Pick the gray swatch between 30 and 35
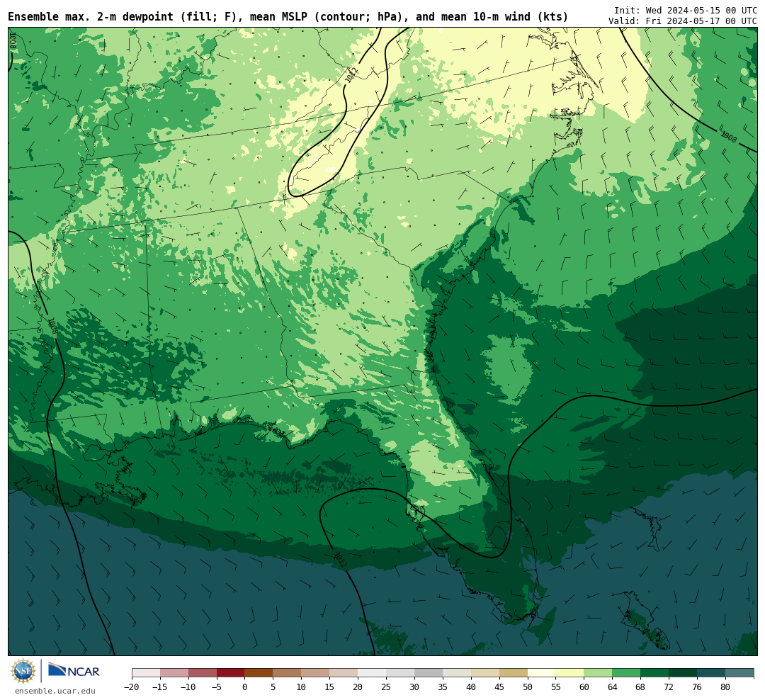The height and width of the screenshot is (700, 765). (x=429, y=673)
